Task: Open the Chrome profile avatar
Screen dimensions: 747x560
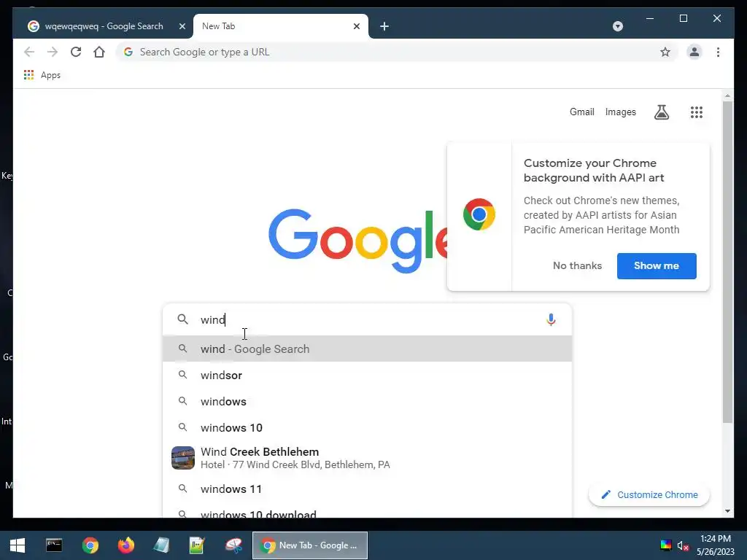Action: pyautogui.click(x=694, y=52)
